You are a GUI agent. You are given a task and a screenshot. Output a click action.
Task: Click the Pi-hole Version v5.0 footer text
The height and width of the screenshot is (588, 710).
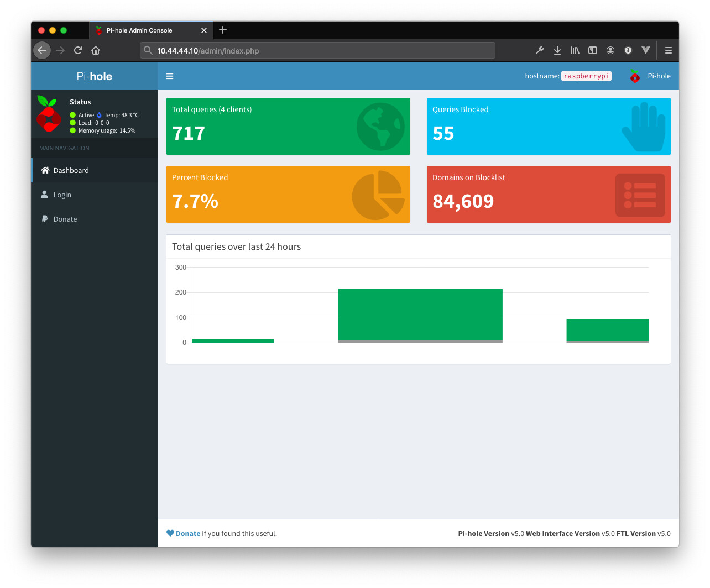click(x=491, y=533)
